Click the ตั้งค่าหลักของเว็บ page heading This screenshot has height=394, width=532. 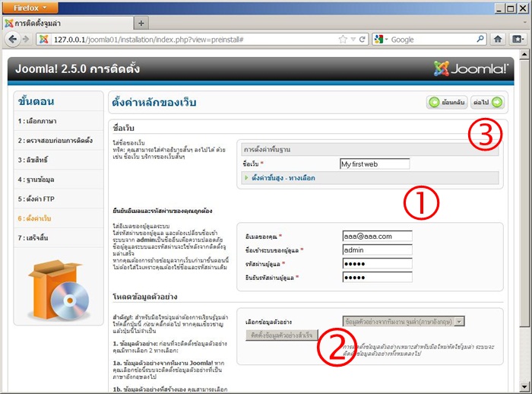coord(154,102)
